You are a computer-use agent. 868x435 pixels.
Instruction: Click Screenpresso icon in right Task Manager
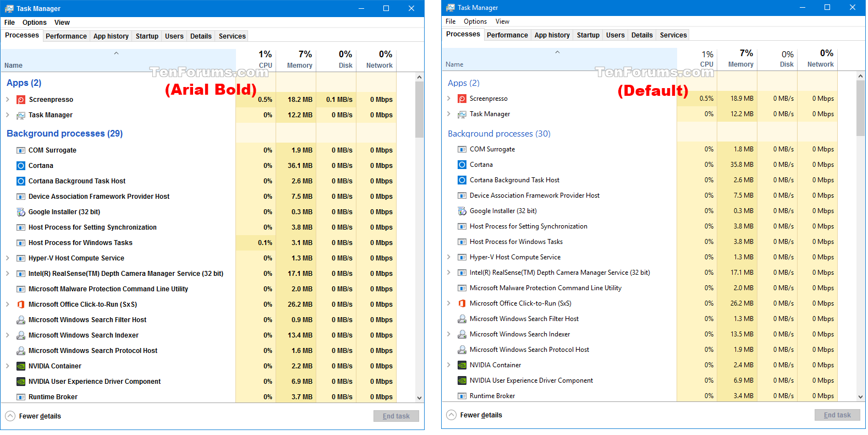(462, 99)
